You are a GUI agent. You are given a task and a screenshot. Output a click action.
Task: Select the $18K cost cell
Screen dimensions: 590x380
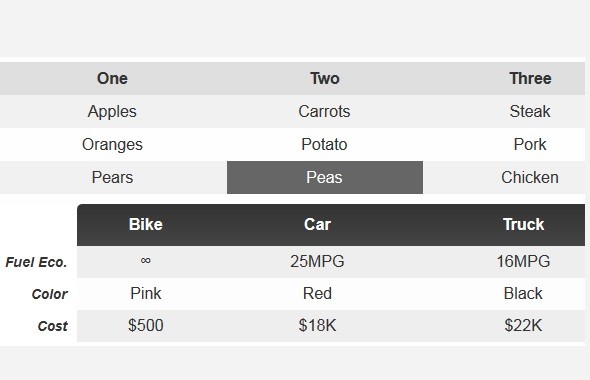[317, 326]
